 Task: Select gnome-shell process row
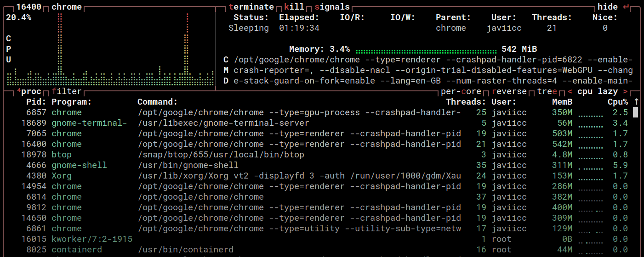pyautogui.click(x=317, y=165)
